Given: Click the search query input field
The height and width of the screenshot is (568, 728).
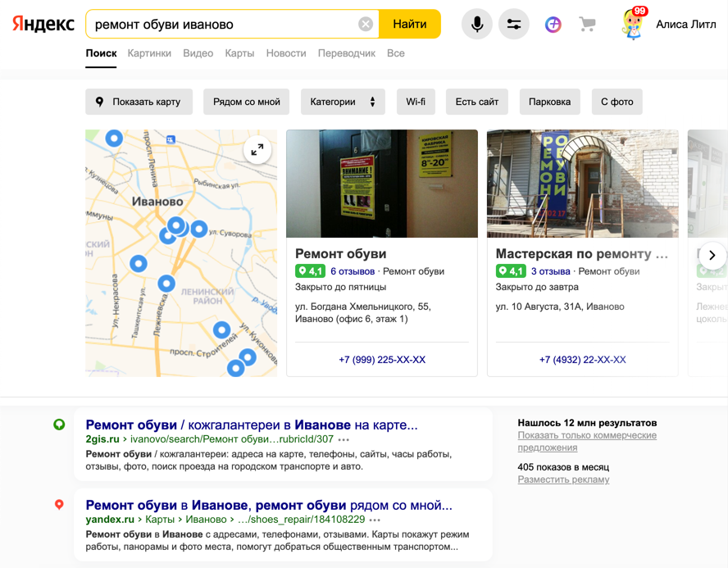Looking at the screenshot, I should point(221,25).
